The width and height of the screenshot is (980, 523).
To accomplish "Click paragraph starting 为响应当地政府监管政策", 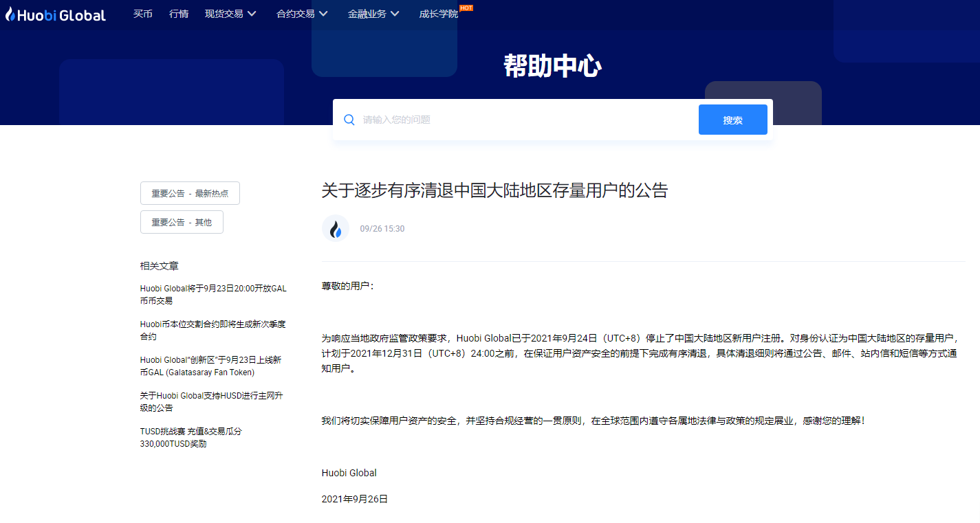I will [640, 353].
